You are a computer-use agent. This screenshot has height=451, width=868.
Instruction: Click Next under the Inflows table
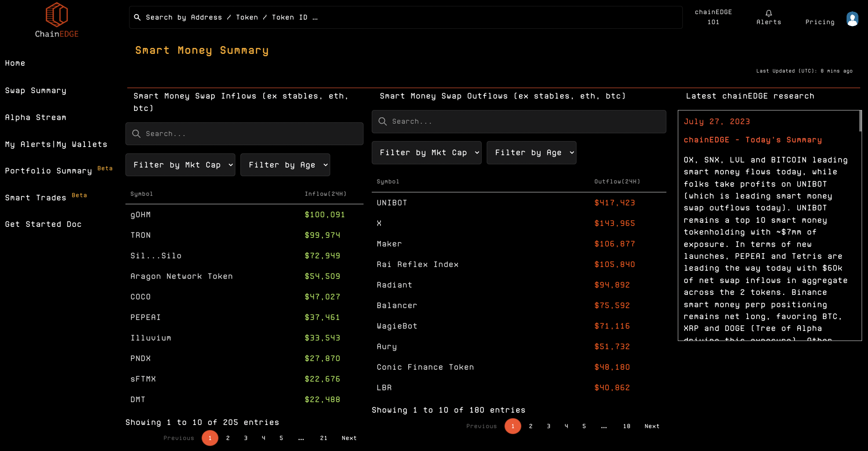[349, 438]
